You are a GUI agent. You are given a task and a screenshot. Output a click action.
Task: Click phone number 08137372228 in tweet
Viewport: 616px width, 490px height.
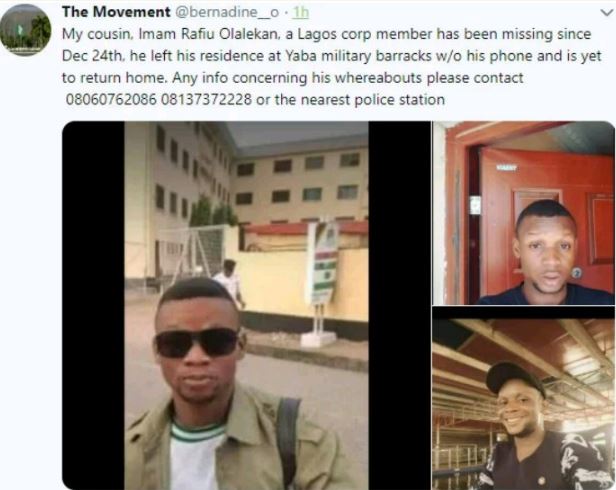pos(206,99)
